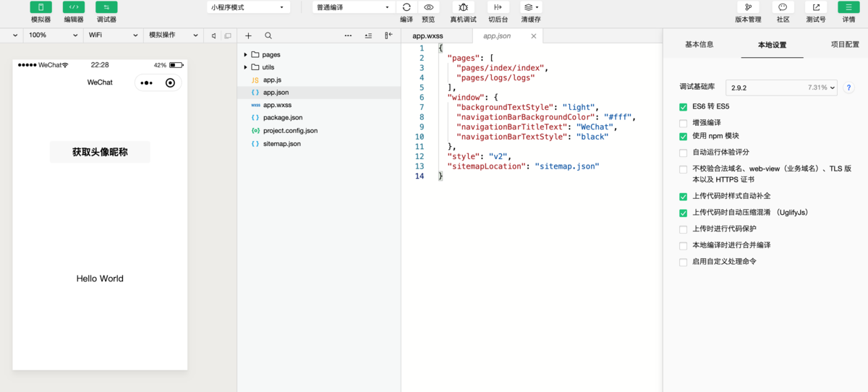The height and width of the screenshot is (392, 868).
Task: Open the 项目配置 tab
Action: [x=845, y=44]
